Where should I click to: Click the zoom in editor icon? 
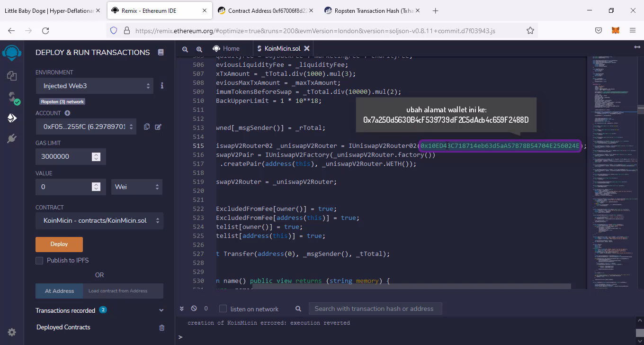[199, 49]
